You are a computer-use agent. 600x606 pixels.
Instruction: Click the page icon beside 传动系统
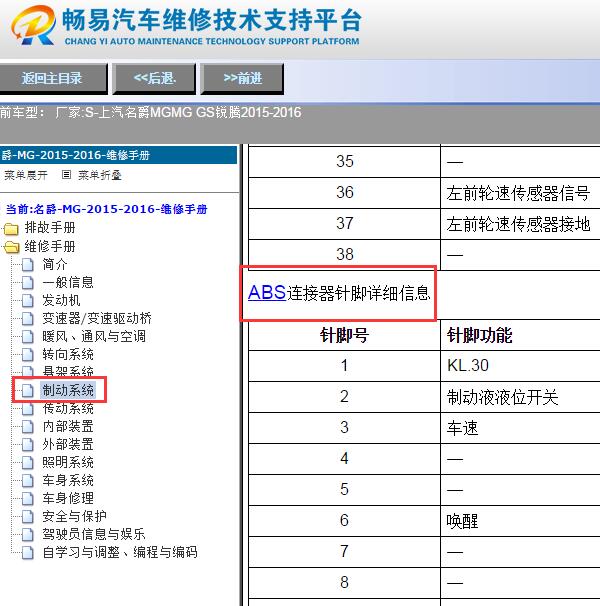[27, 409]
